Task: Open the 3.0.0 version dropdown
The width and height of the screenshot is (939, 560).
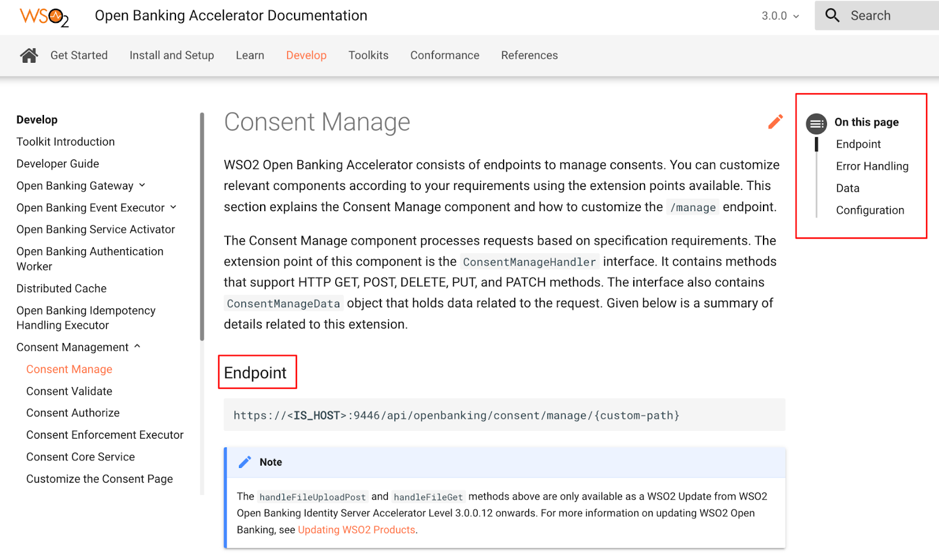Action: (x=778, y=16)
